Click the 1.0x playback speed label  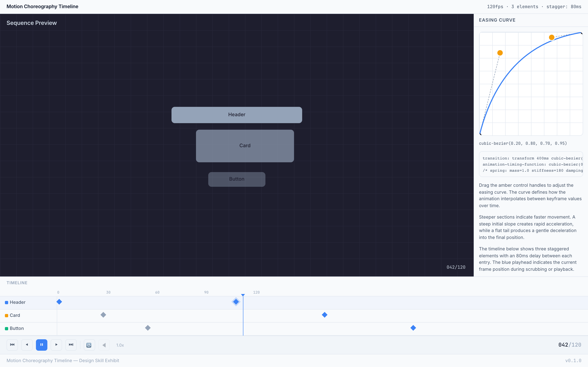tap(120, 345)
